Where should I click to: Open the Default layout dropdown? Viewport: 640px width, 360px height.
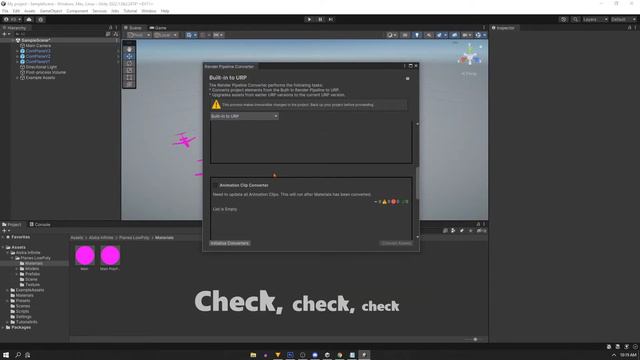(x=623, y=19)
